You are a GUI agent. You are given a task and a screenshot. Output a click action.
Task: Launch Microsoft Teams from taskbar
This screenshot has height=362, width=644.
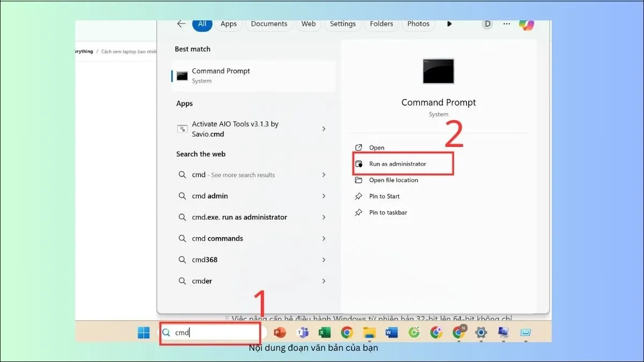click(x=302, y=333)
